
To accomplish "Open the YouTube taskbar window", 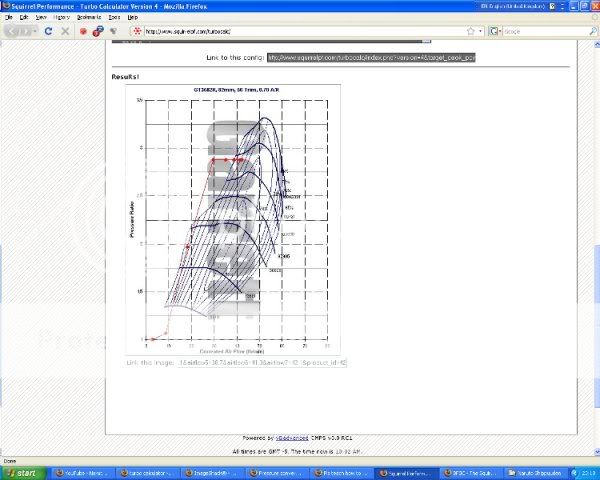I will [x=85, y=472].
